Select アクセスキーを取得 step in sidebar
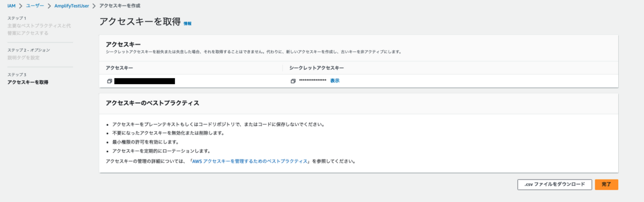Viewport: 644px width, 202px height. coord(27,82)
